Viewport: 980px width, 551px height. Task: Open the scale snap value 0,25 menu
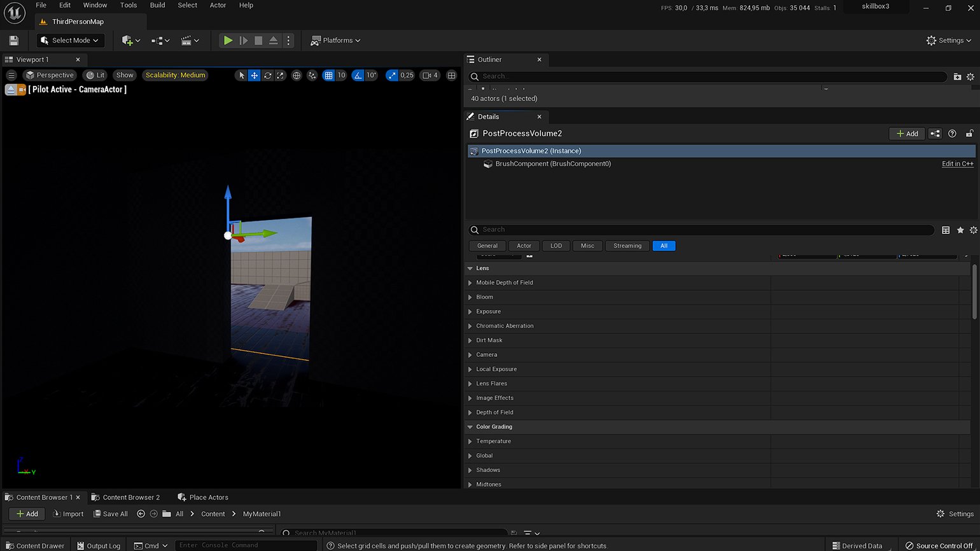pyautogui.click(x=407, y=75)
